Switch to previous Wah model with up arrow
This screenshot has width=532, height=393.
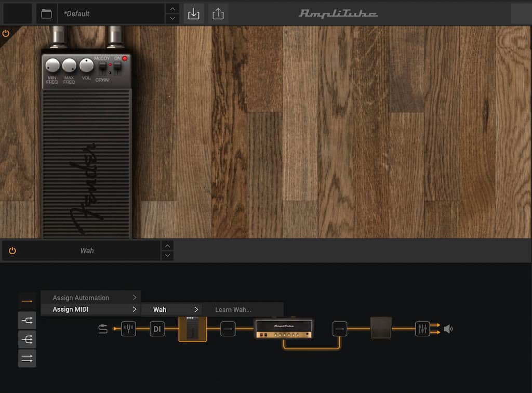(167, 246)
